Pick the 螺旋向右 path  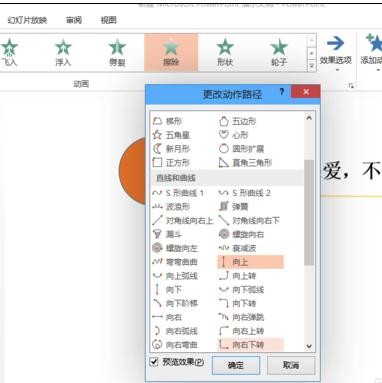coord(241,234)
